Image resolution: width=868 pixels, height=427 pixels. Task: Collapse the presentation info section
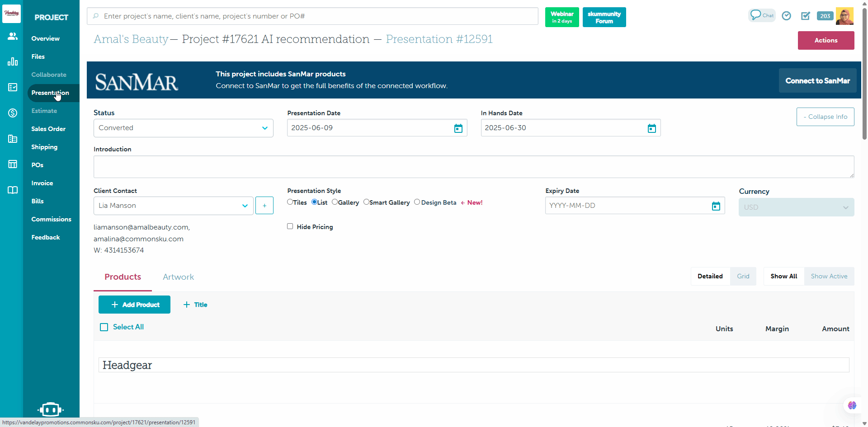825,117
